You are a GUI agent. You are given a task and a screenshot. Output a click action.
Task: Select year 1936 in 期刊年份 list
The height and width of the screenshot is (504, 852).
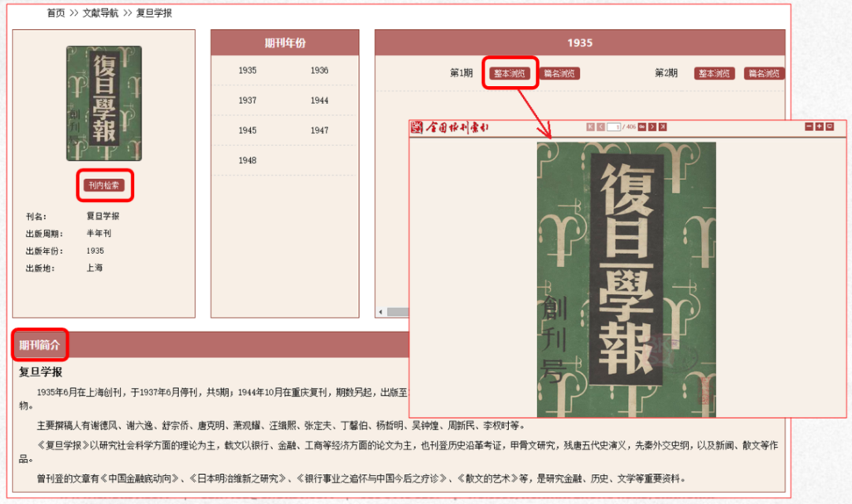[x=319, y=71]
